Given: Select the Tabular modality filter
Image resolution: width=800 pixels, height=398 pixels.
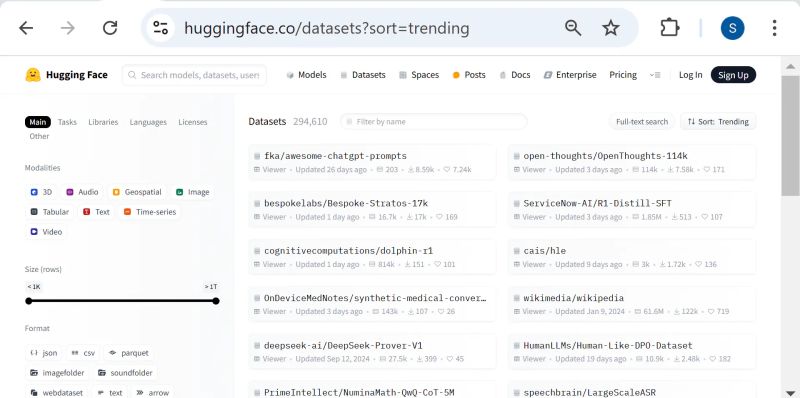Looking at the screenshot, I should [49, 212].
